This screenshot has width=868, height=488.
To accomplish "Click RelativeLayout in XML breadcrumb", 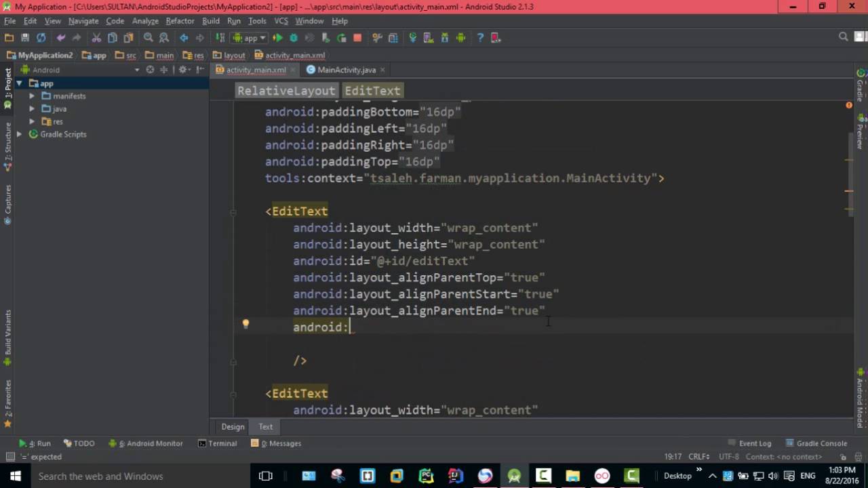I will (286, 91).
